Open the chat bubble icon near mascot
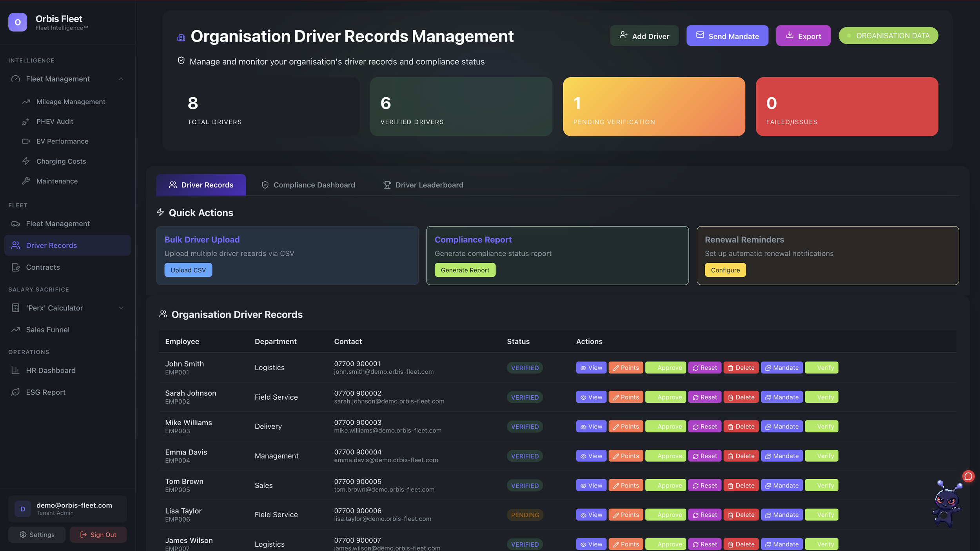 (968, 476)
